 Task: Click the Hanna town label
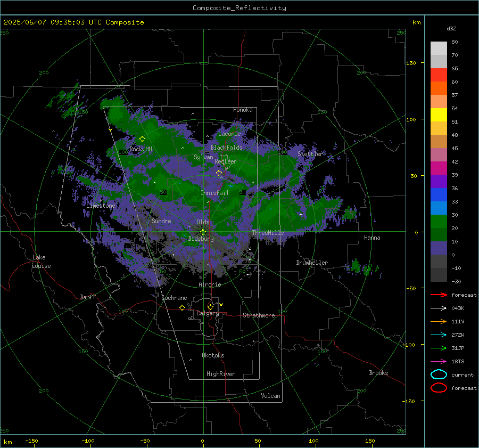pos(372,238)
